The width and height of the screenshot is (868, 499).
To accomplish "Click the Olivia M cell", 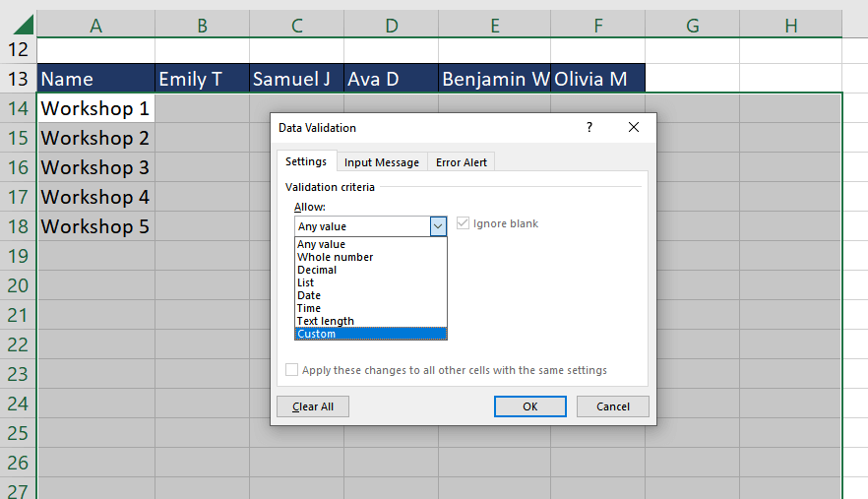I will [x=598, y=79].
